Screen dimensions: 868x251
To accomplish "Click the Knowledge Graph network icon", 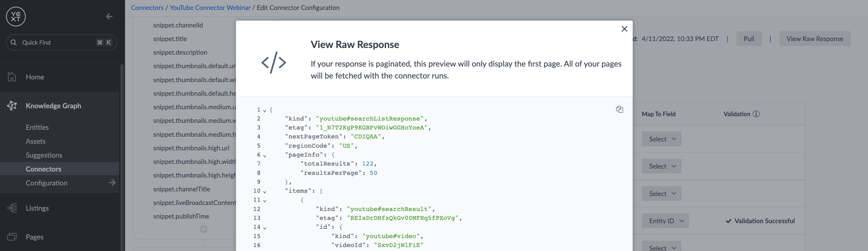I will coord(12,106).
